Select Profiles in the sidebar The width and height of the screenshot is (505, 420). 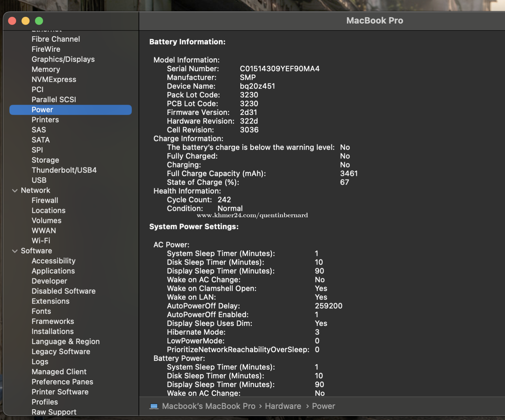pos(45,402)
